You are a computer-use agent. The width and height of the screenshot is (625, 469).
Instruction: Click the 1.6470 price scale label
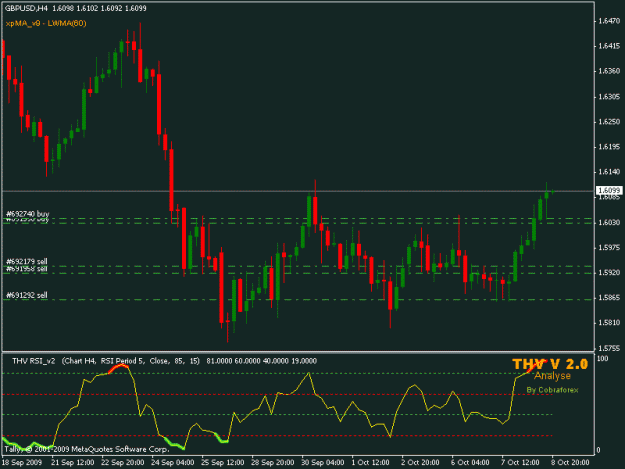609,21
